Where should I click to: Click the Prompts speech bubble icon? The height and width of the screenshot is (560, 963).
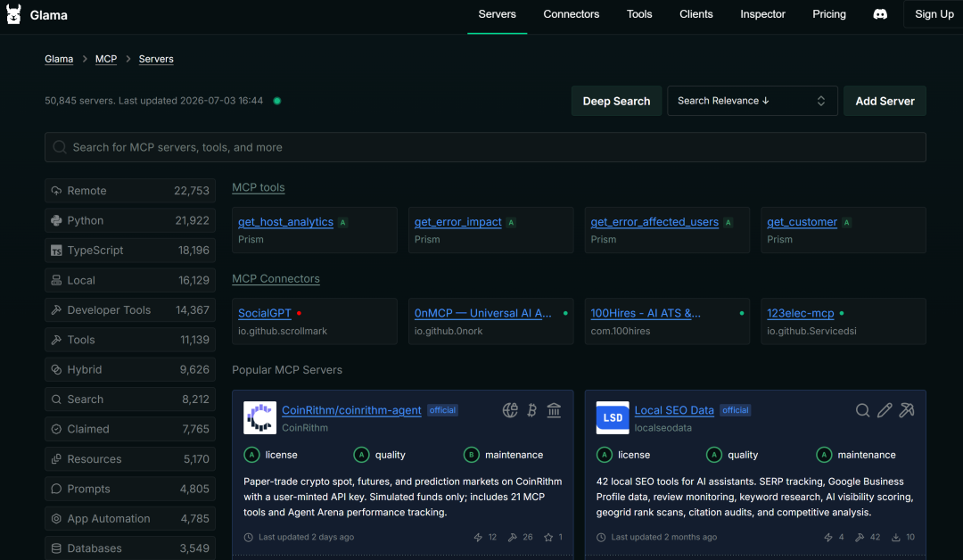pyautogui.click(x=56, y=489)
